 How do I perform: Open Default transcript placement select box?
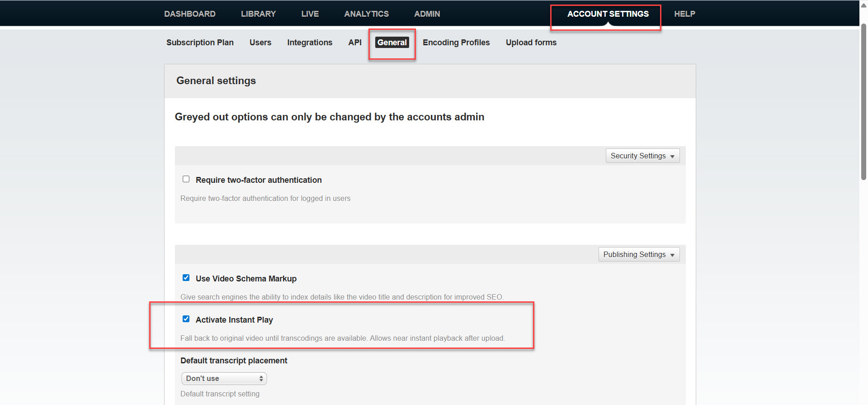(x=224, y=378)
